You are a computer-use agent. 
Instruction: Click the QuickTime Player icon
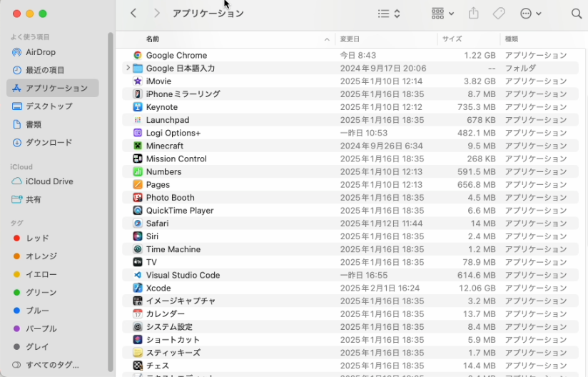(138, 211)
